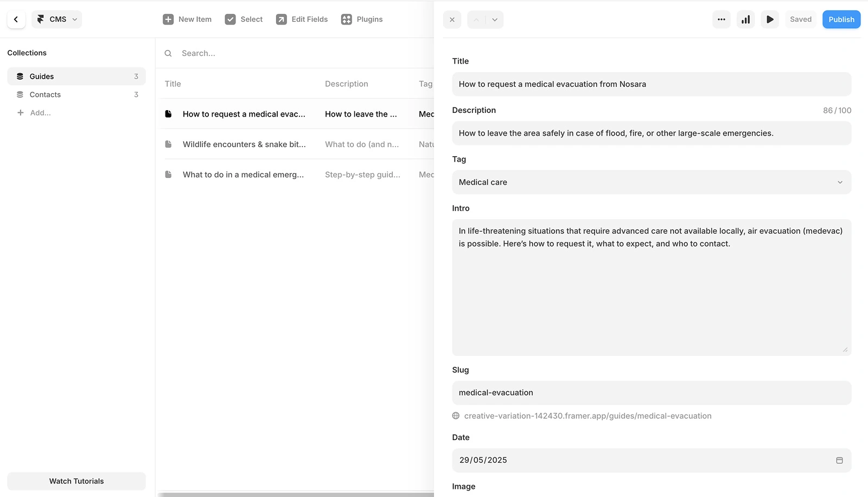The width and height of the screenshot is (868, 497).
Task: Click the preview play button
Action: tap(770, 20)
